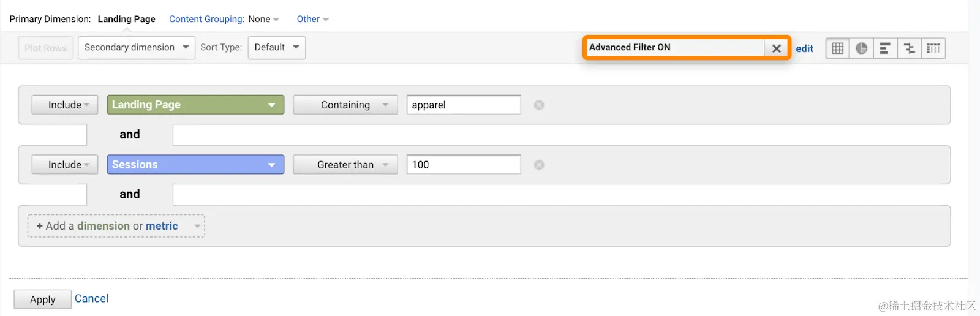This screenshot has height=316, width=980.
Task: Switch to Data table view icon
Action: [x=837, y=48]
